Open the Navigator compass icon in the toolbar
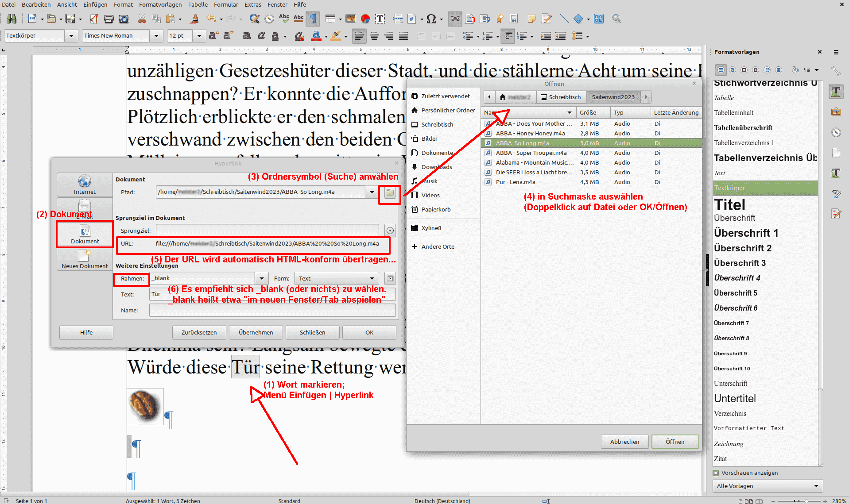The height and width of the screenshot is (504, 849). pos(269,19)
